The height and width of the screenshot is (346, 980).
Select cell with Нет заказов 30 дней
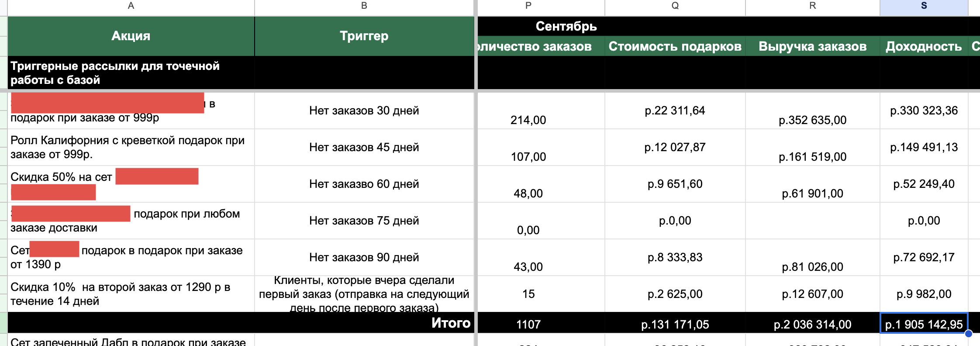[364, 111]
